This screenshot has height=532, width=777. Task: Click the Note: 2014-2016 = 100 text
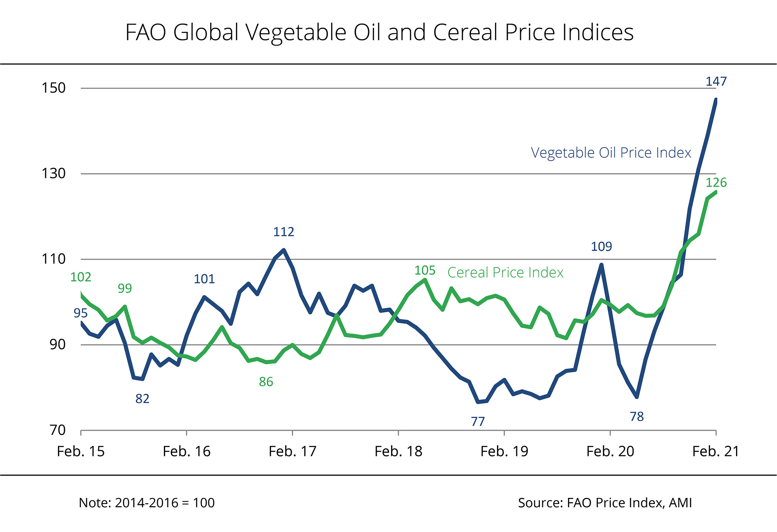146,503
